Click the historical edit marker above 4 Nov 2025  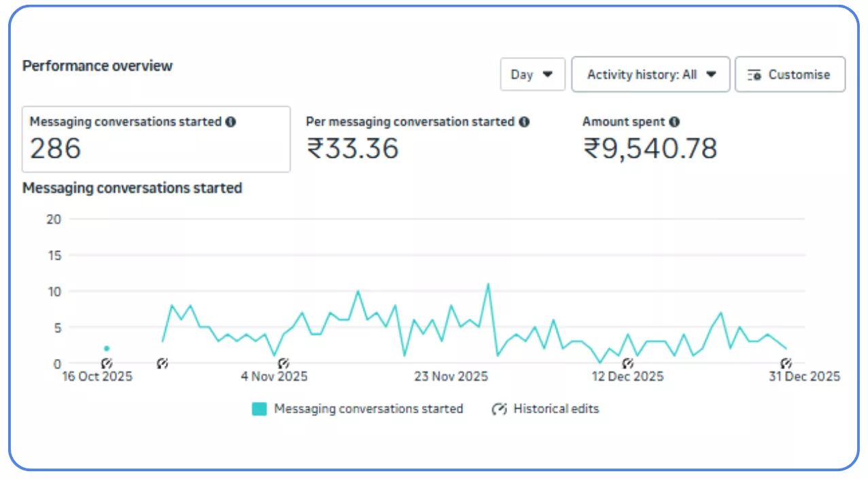click(285, 364)
